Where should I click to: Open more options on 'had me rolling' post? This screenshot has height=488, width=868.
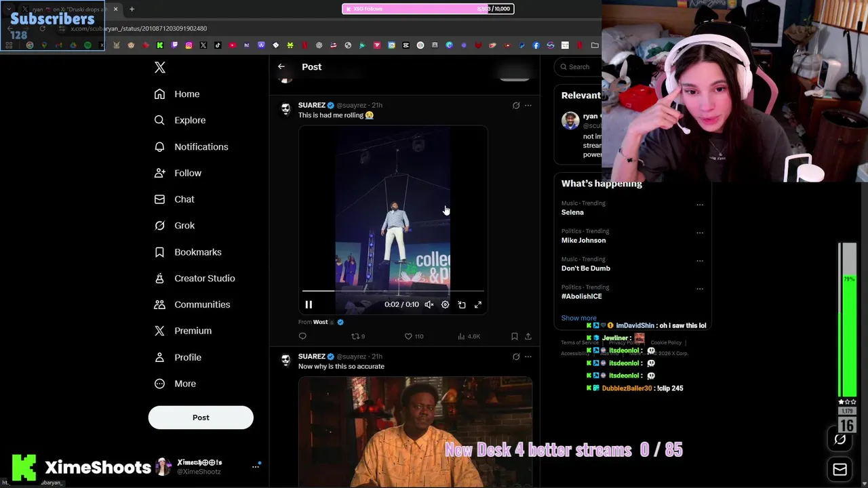tap(528, 105)
